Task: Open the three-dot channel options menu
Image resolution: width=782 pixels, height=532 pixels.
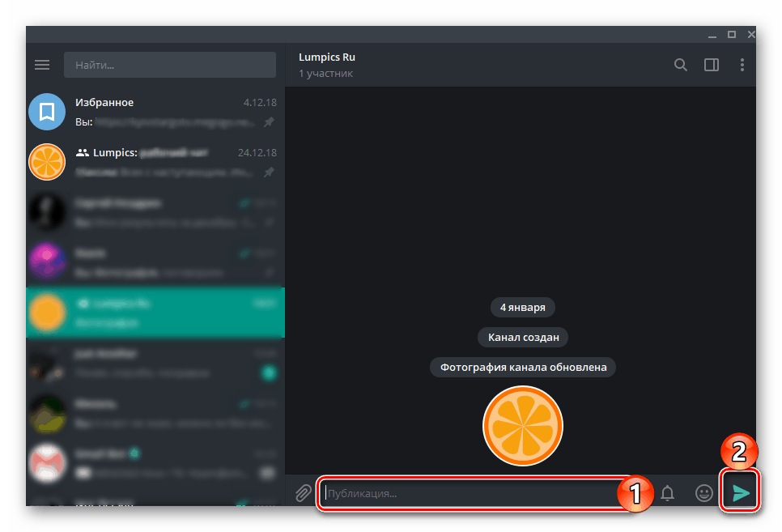Action: coord(742,64)
